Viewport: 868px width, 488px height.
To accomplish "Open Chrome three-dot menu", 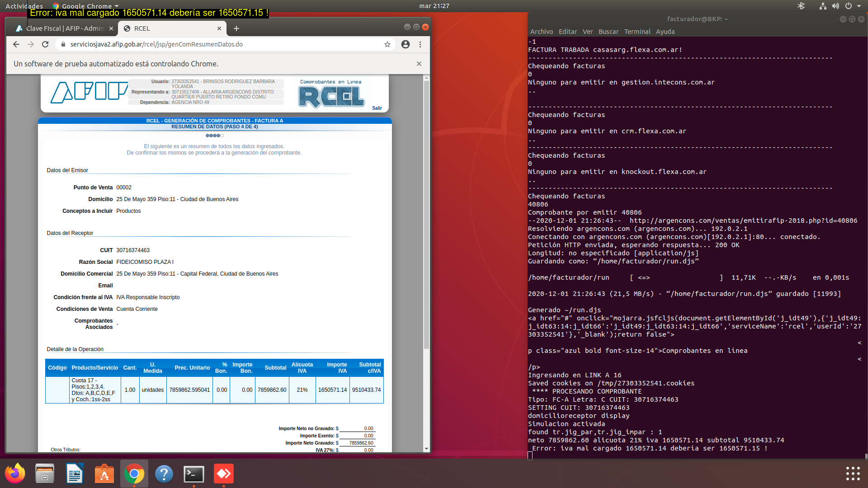I will tap(420, 44).
